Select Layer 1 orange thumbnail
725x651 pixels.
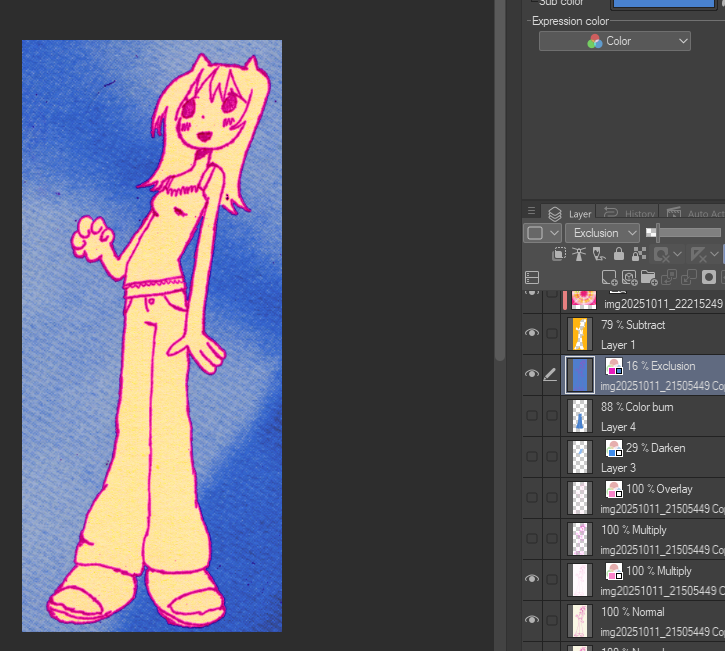(x=580, y=334)
